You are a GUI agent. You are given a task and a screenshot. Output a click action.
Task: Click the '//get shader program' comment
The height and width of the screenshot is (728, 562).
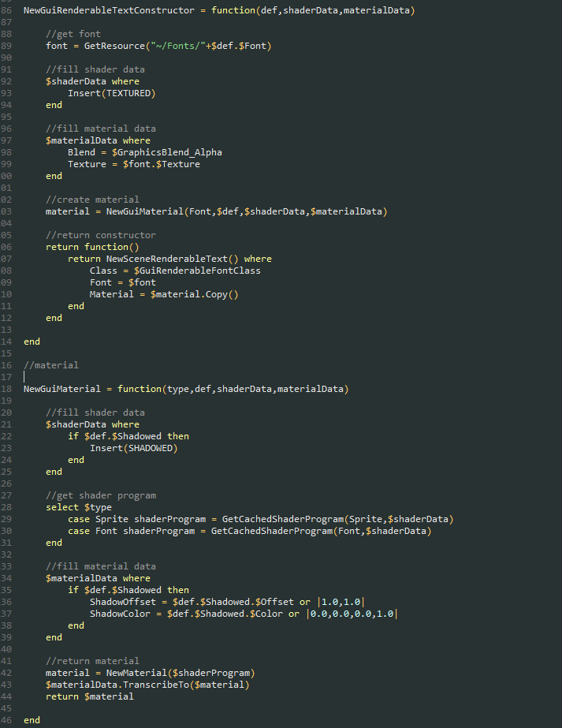pyautogui.click(x=101, y=496)
